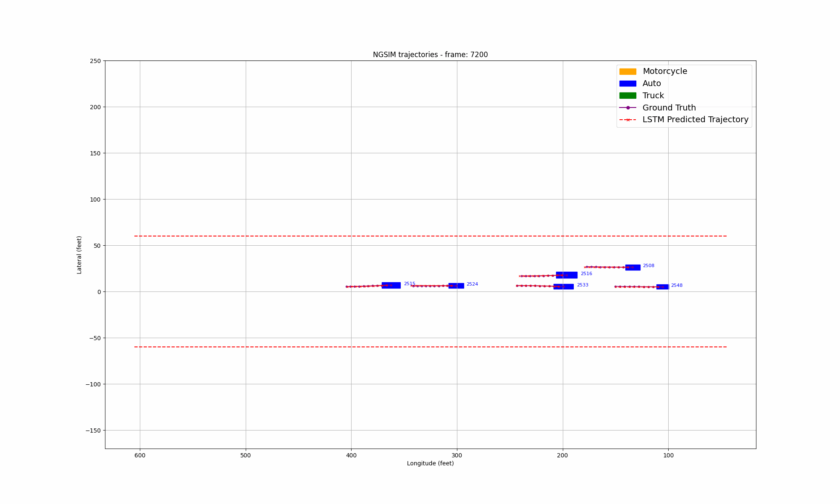This screenshot has height=504, width=840.
Task: Click the blue vehicle rectangle labeled 2548
Action: point(662,287)
